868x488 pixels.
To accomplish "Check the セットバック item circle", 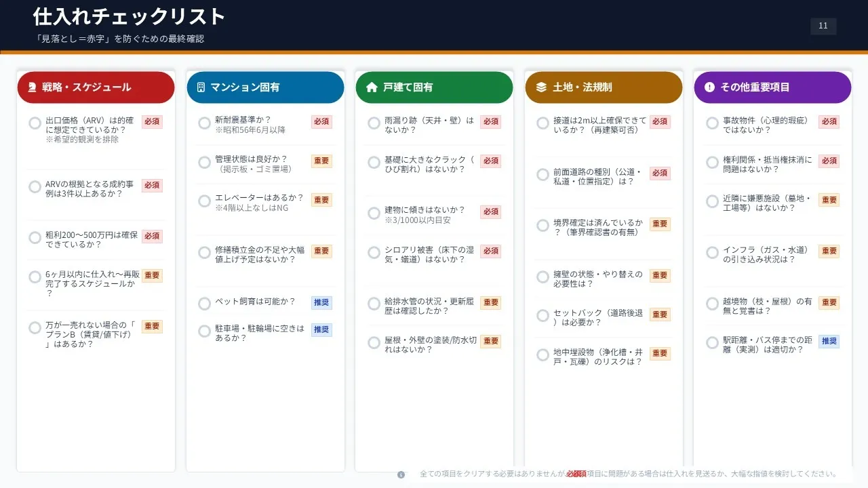I will pos(542,316).
